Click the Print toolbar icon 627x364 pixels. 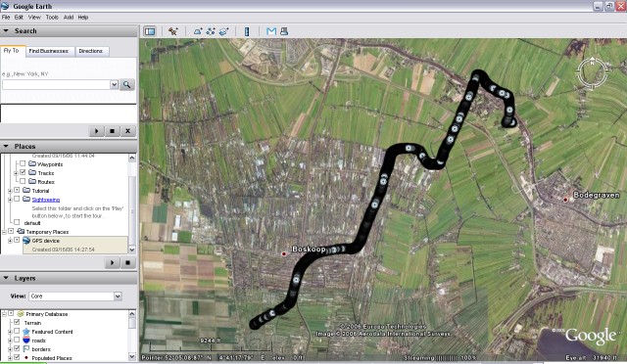pos(284,31)
